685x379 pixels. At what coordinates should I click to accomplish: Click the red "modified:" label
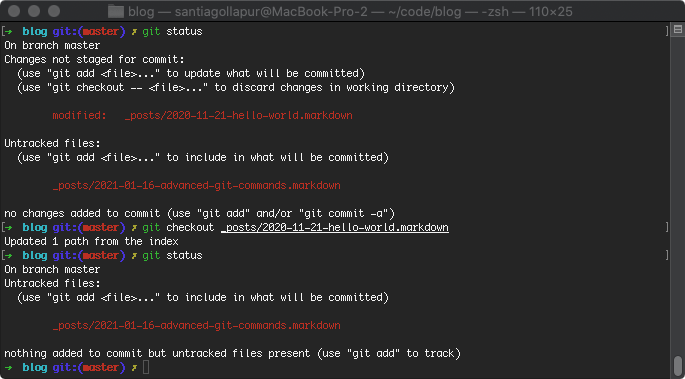point(80,116)
